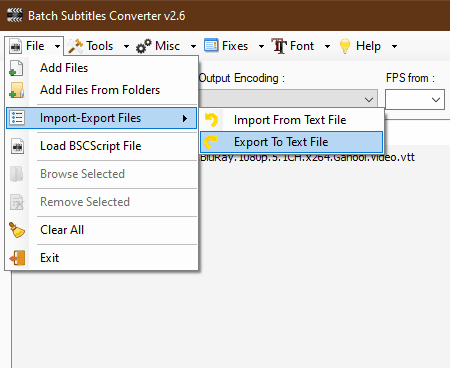The width and height of the screenshot is (450, 368).
Task: Click the Exit door icon
Action: pos(17,258)
